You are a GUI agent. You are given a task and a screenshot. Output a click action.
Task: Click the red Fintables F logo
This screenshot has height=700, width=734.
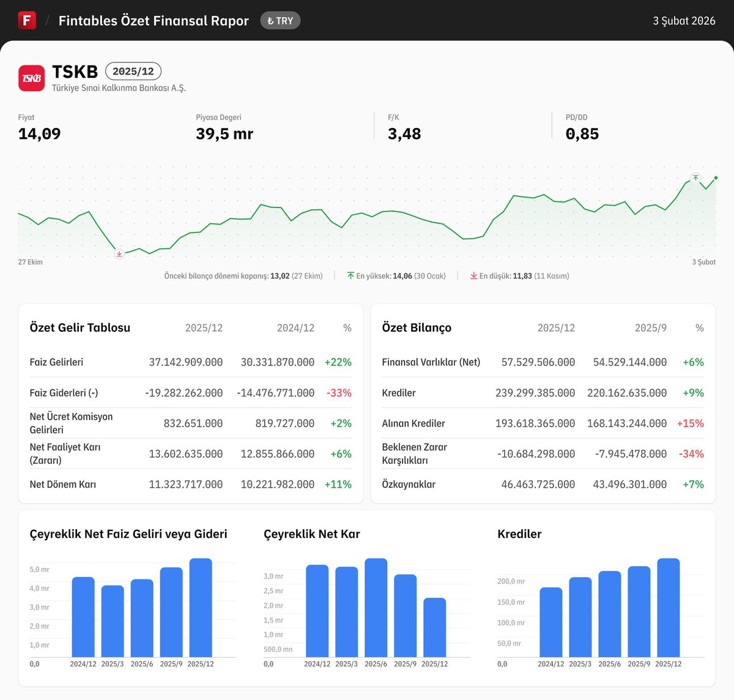tap(27, 20)
